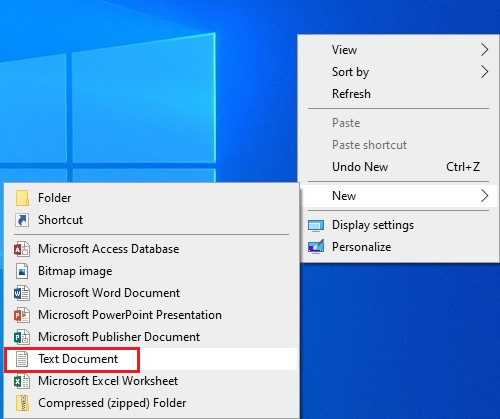
Task: Select the greyed Paste shortcut entry
Action: (399, 145)
